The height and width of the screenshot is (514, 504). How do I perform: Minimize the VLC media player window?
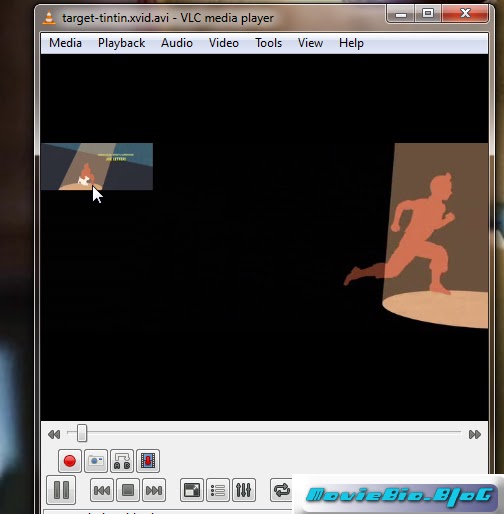[x=401, y=14]
